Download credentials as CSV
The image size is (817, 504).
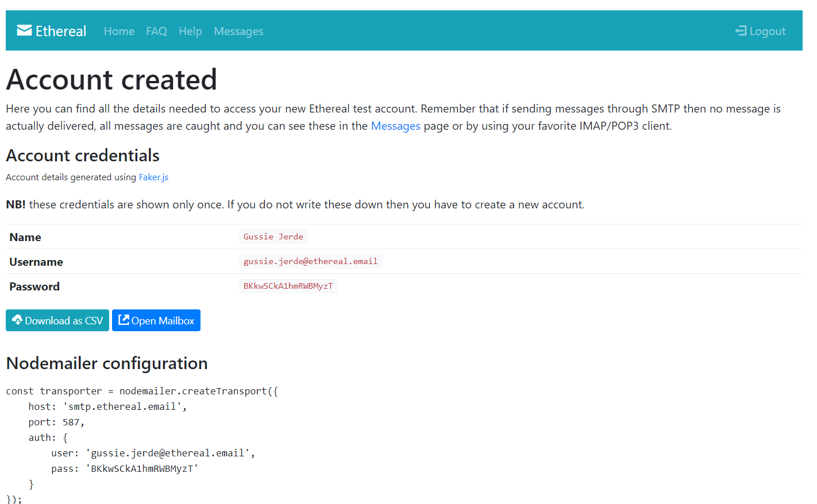point(57,320)
